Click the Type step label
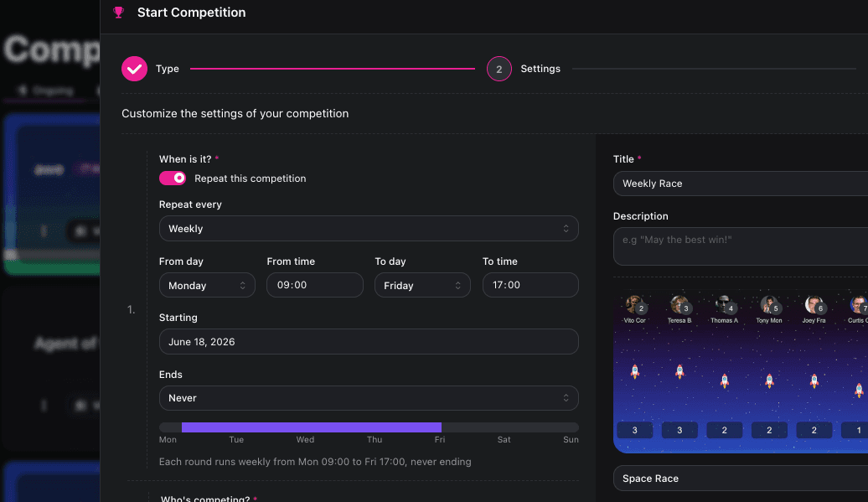This screenshot has width=868, height=502. (168, 69)
